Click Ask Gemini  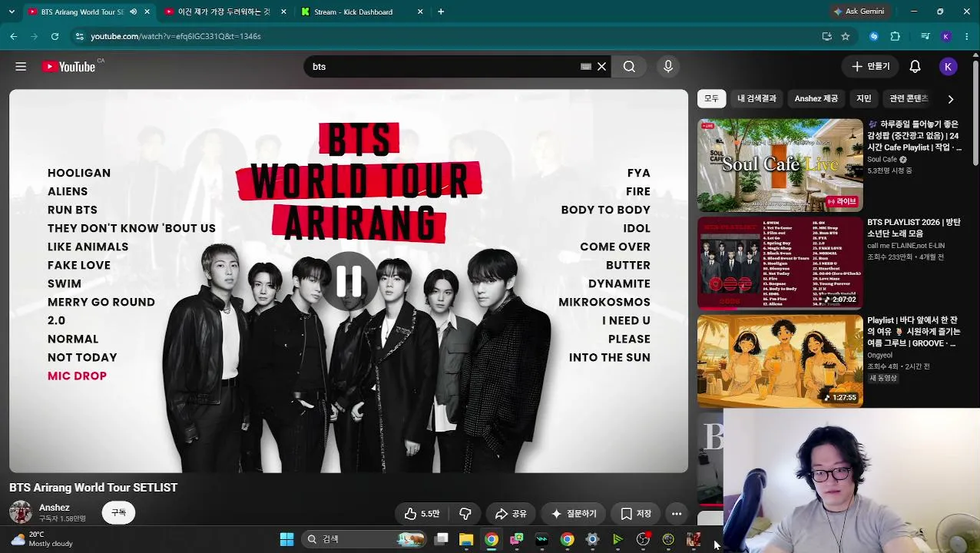[859, 12]
